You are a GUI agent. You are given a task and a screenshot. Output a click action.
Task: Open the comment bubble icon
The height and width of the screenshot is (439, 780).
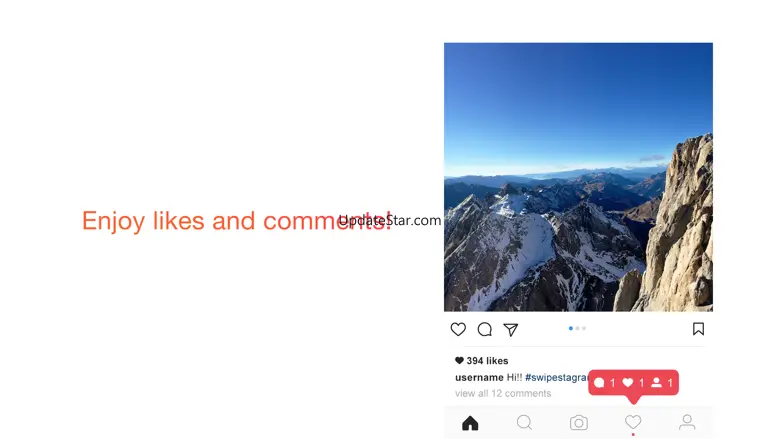[x=485, y=329]
